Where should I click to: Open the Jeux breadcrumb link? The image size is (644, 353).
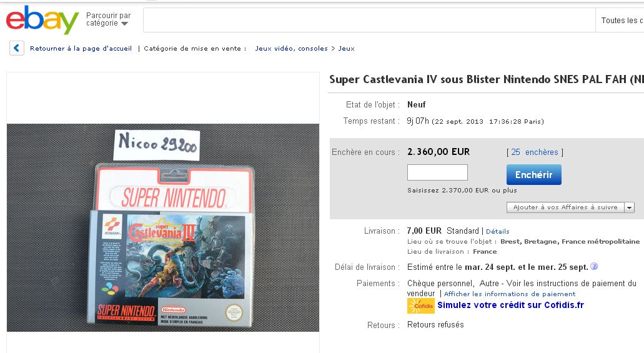[346, 48]
